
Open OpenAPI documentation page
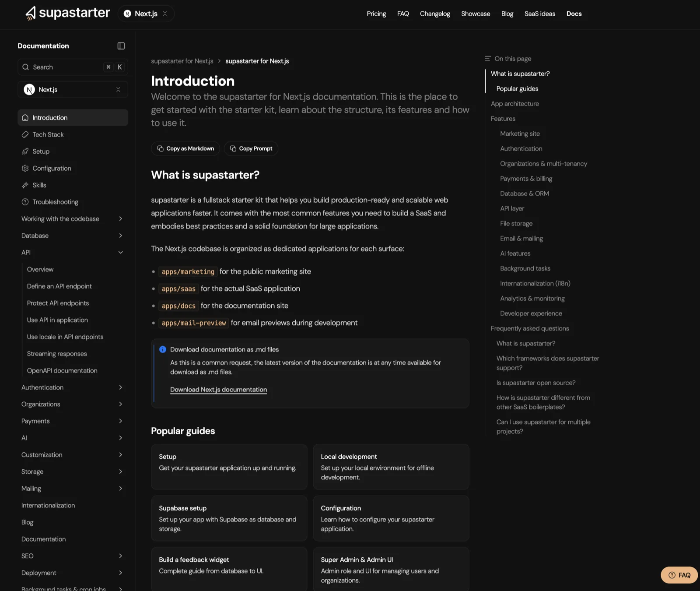(x=62, y=370)
